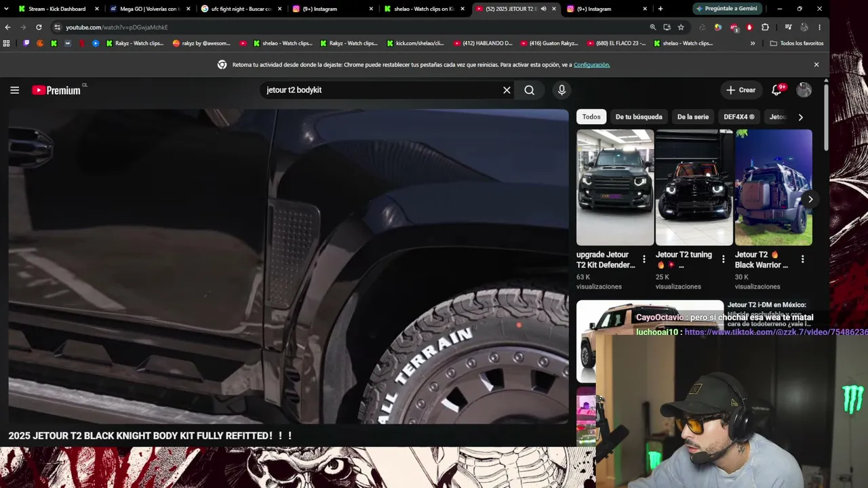The width and height of the screenshot is (868, 488).
Task: Switch to Stream - Kick Dashboard tab
Action: pos(58,9)
